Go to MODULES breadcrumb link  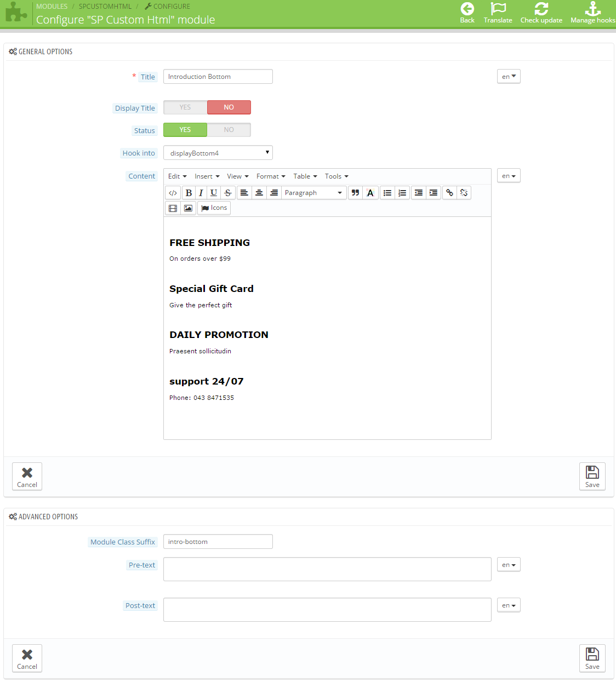tap(52, 7)
